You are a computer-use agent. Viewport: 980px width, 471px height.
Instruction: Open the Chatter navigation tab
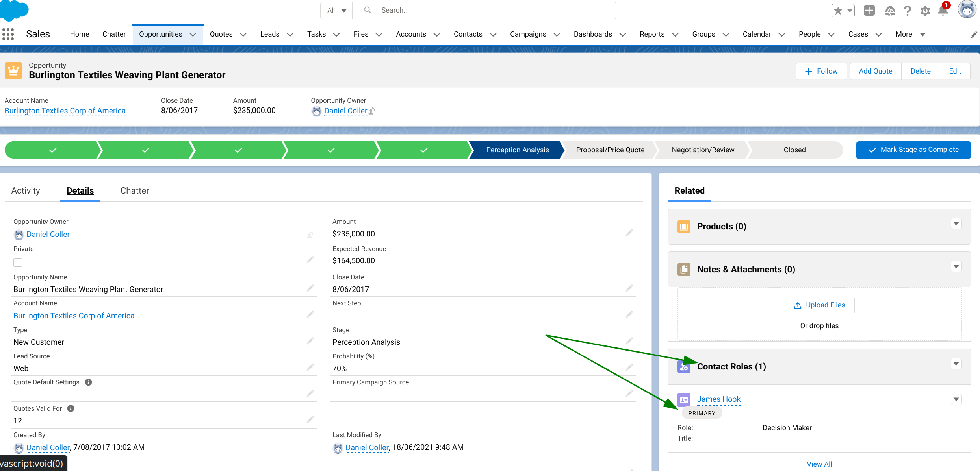(x=114, y=34)
